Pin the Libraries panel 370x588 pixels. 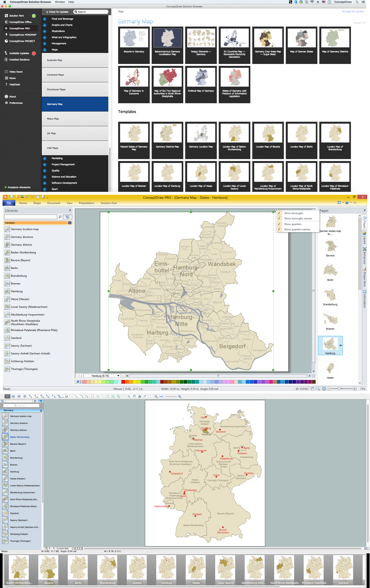point(70,210)
